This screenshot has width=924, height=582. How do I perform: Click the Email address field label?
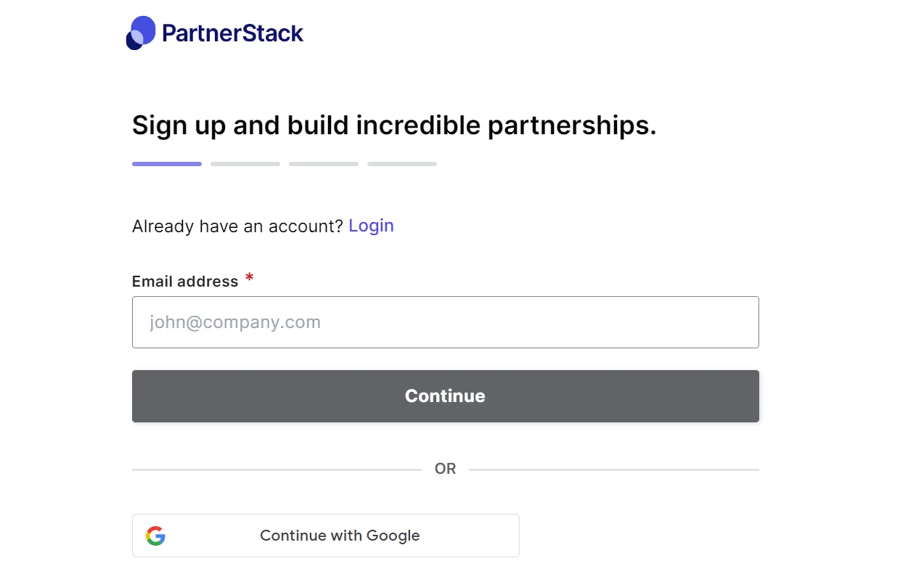(x=185, y=281)
